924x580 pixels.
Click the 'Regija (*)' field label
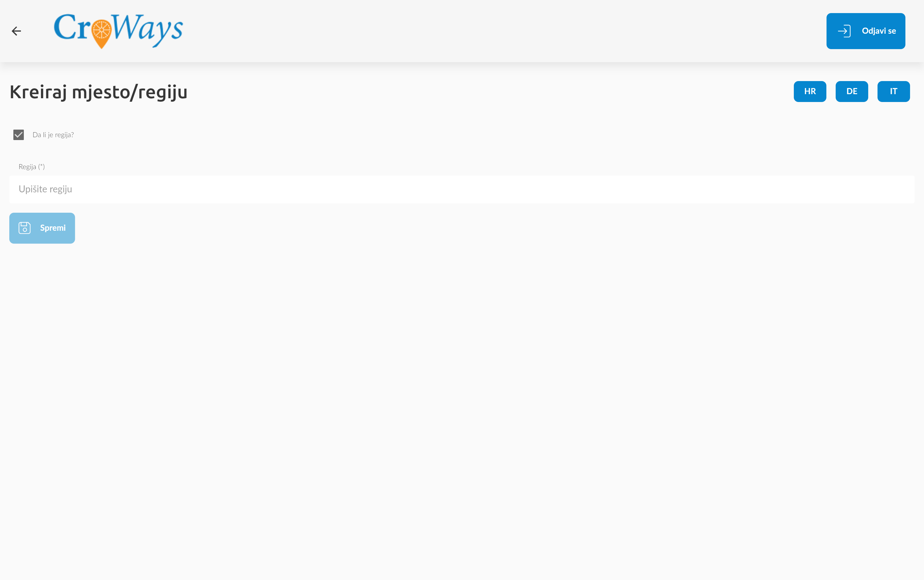click(x=31, y=167)
